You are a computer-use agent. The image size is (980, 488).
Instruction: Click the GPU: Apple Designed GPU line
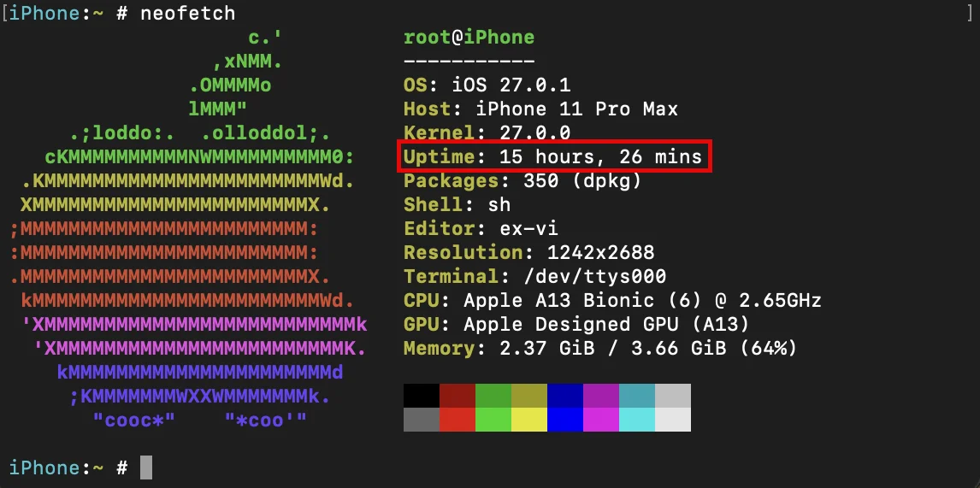576,324
